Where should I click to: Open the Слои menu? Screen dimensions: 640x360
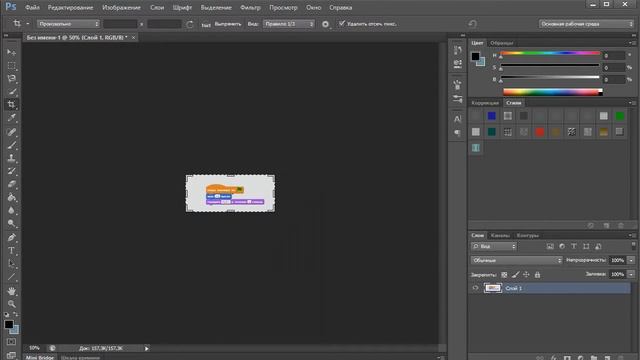point(157,7)
